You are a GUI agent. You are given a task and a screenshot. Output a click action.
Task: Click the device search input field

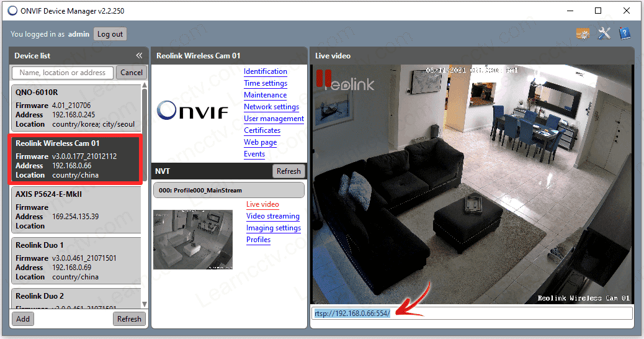pos(63,73)
